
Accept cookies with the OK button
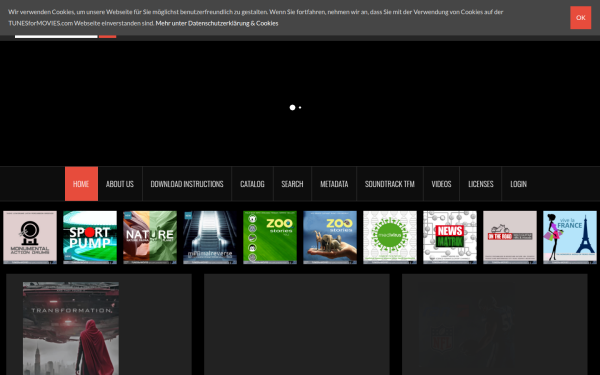[x=580, y=18]
